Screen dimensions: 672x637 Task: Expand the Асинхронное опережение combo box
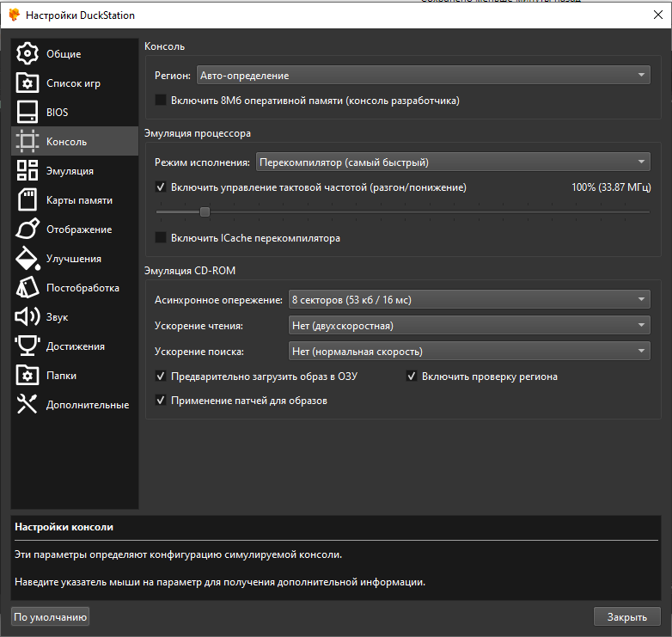469,299
